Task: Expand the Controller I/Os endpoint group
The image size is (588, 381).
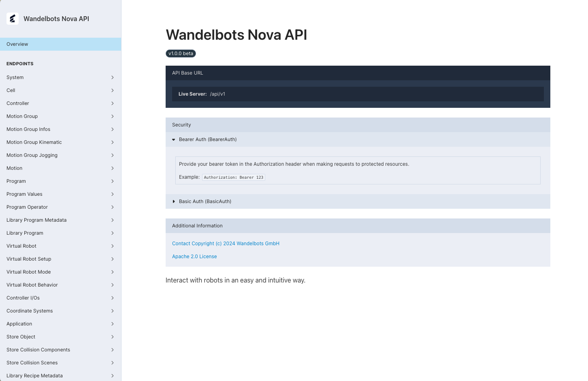Action: (x=112, y=298)
